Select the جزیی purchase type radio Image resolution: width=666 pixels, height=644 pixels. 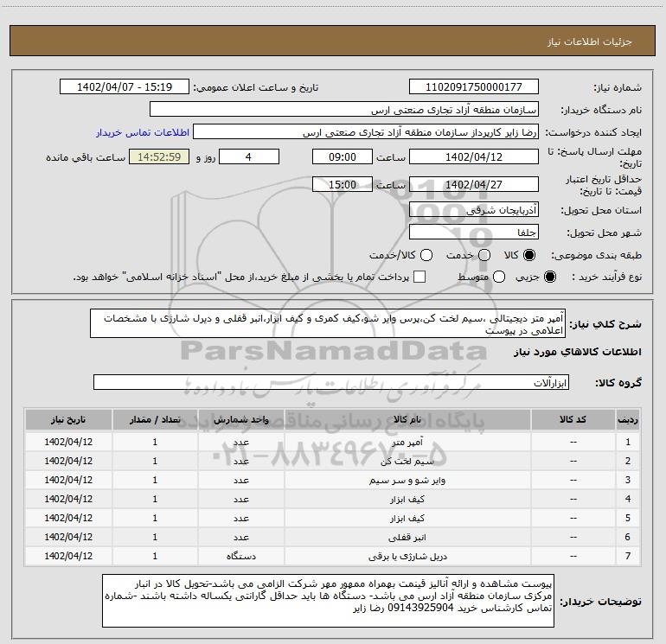click(550, 277)
